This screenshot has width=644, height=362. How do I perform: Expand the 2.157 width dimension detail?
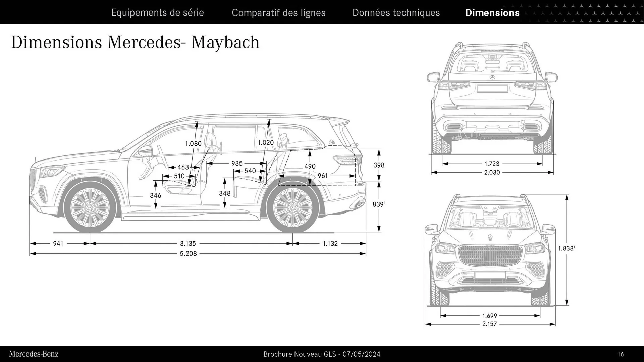click(489, 324)
